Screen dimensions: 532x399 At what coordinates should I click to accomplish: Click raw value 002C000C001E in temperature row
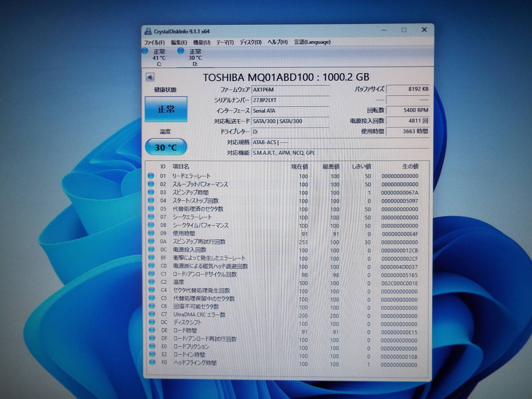click(x=399, y=283)
